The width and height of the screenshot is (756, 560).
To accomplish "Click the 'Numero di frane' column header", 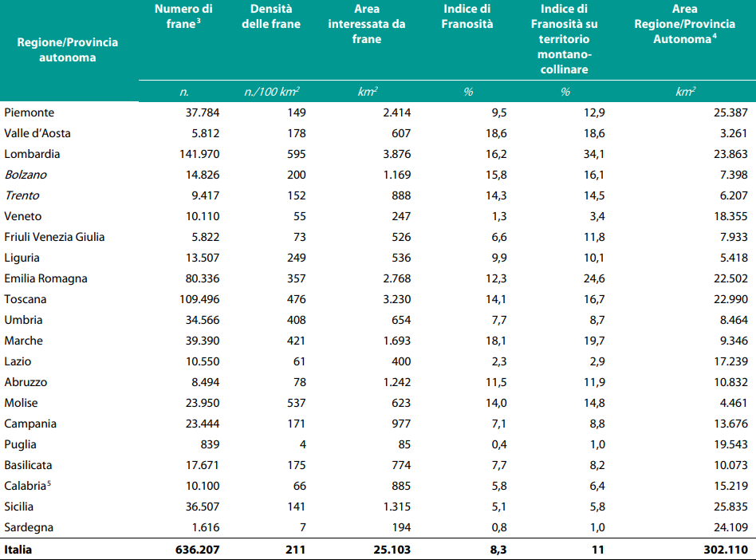I will tap(183, 17).
